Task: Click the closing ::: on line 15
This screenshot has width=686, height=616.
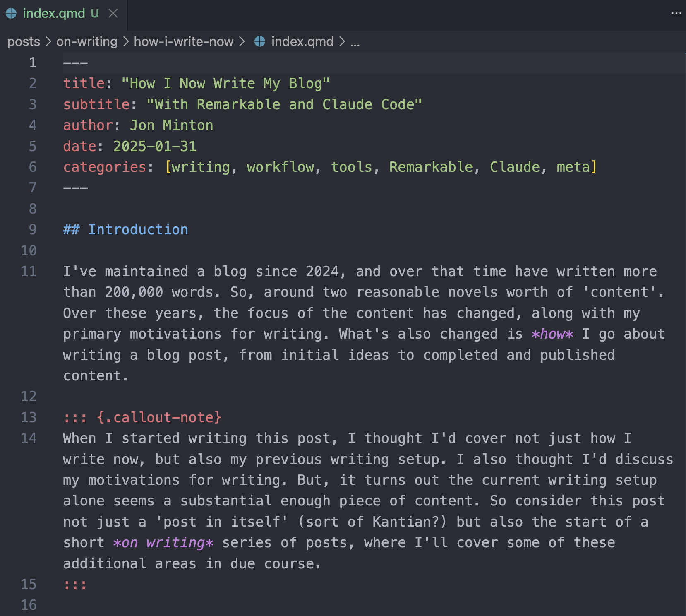Action: (x=75, y=585)
